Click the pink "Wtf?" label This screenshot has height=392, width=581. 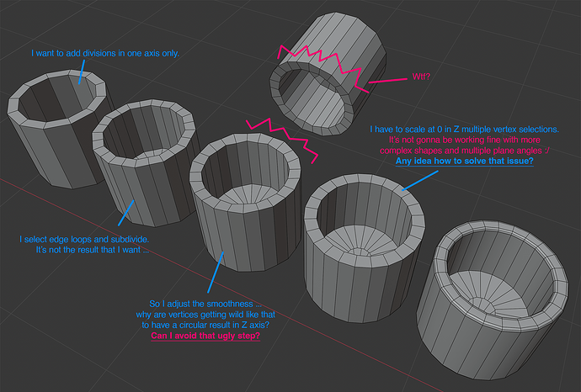click(421, 77)
